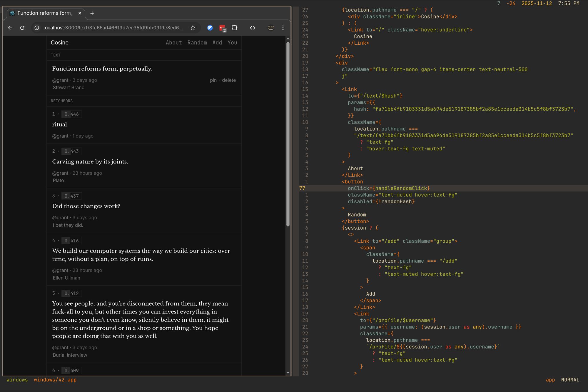Open the Add page link

[x=217, y=43]
